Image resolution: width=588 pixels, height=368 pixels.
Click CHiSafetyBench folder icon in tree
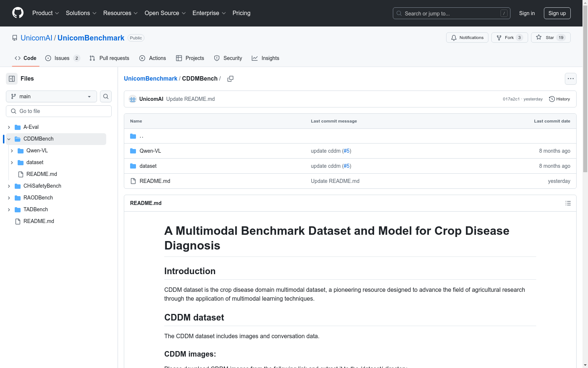coord(18,186)
